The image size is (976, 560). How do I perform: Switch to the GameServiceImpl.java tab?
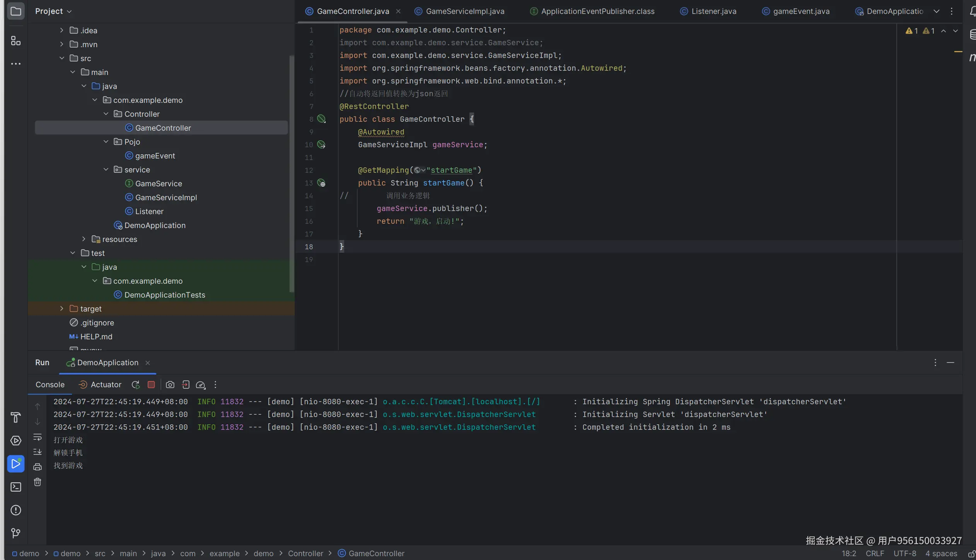pos(464,11)
